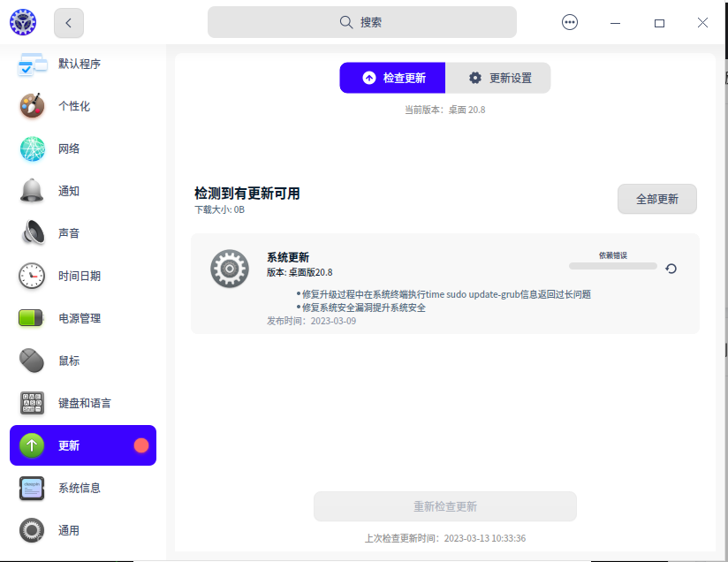728x562 pixels.
Task: Open the 通知 bell icon
Action: (32, 191)
